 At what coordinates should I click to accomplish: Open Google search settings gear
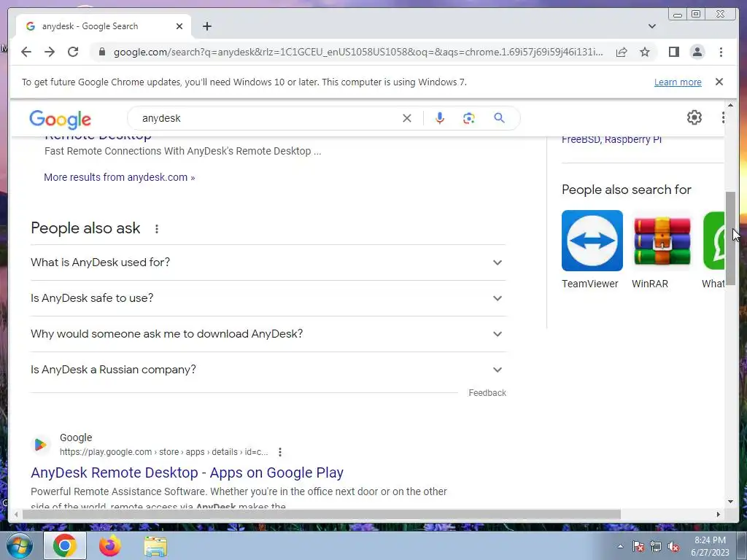694,117
